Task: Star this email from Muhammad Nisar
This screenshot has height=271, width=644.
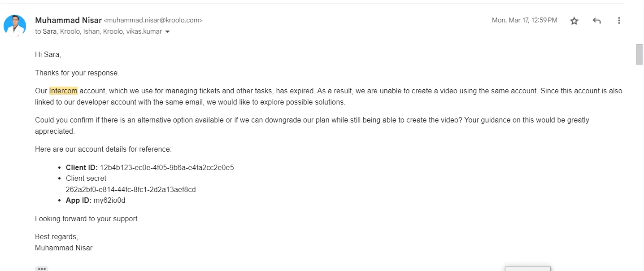Action: [574, 21]
